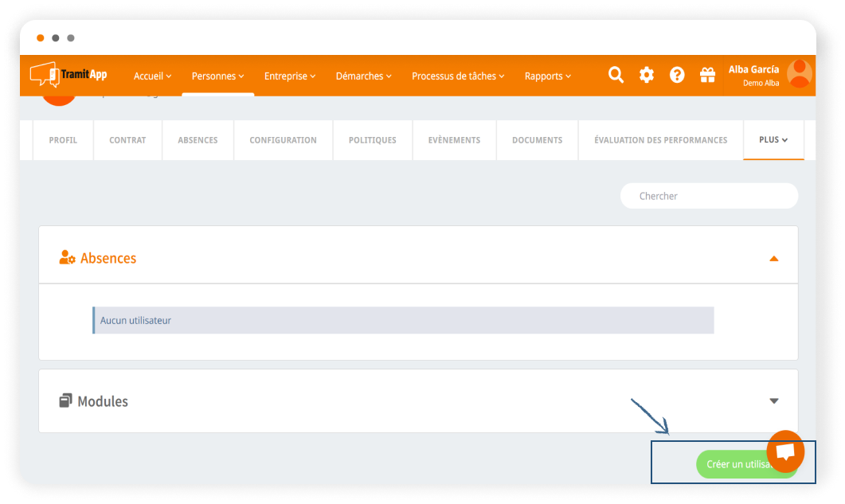The height and width of the screenshot is (504, 845).
Task: Expand the Modules section arrow
Action: click(773, 400)
